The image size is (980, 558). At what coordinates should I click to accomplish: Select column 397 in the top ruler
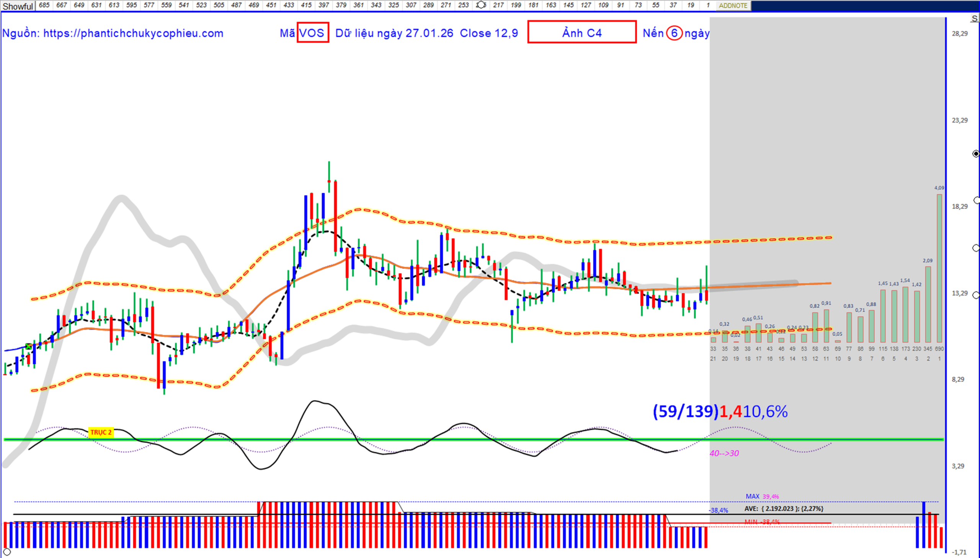point(323,5)
